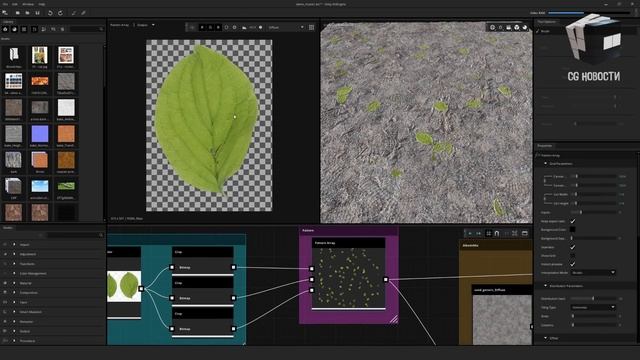
Task: Toggle the tiling grid icon in 2D view
Action: point(311,27)
